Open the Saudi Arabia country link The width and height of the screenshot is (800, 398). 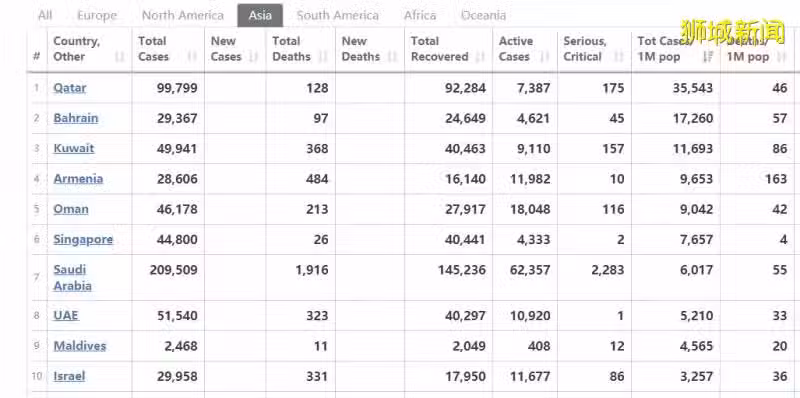[x=72, y=278]
